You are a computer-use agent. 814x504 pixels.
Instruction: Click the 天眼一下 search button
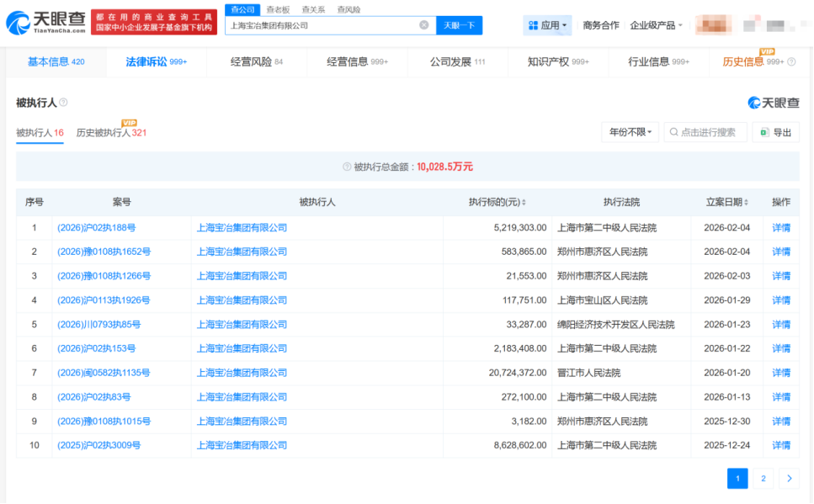tap(459, 25)
